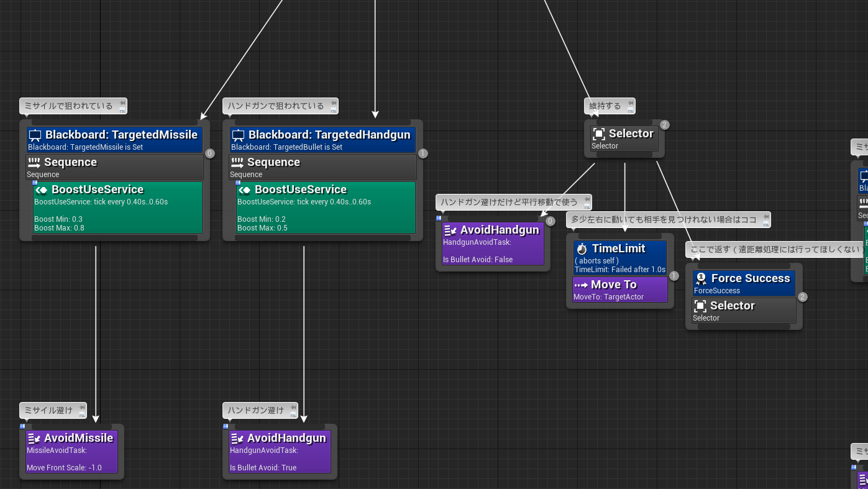Click the task icon on the AvoidMissile node

[34, 438]
